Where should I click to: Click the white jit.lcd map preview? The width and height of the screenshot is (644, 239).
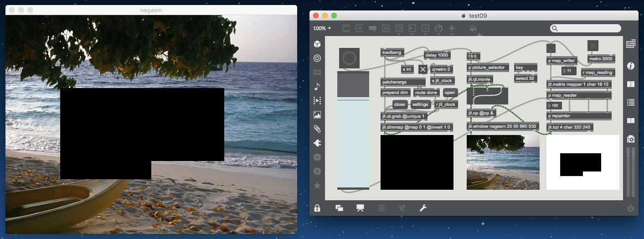pyautogui.click(x=583, y=162)
